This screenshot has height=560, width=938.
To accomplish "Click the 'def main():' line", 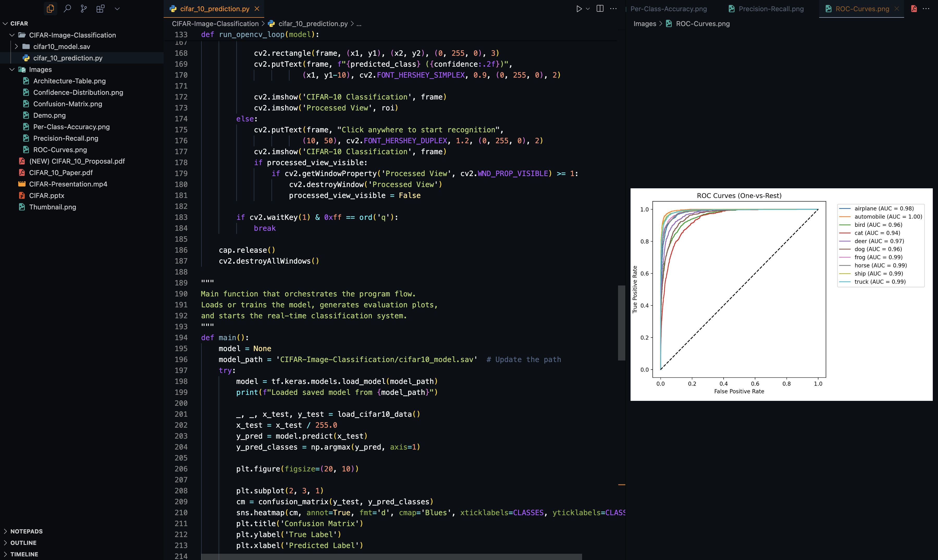I will tap(225, 337).
